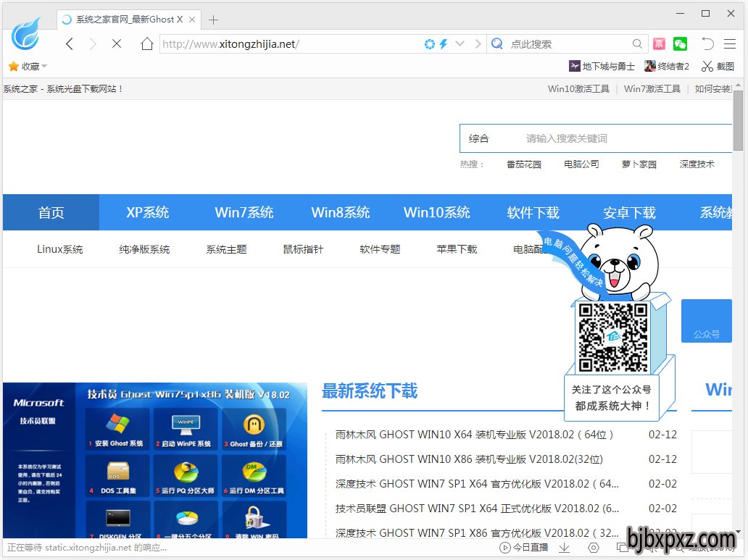Screen dimensions: 748x560
Task: Click the QR code image
Action: 613,338
